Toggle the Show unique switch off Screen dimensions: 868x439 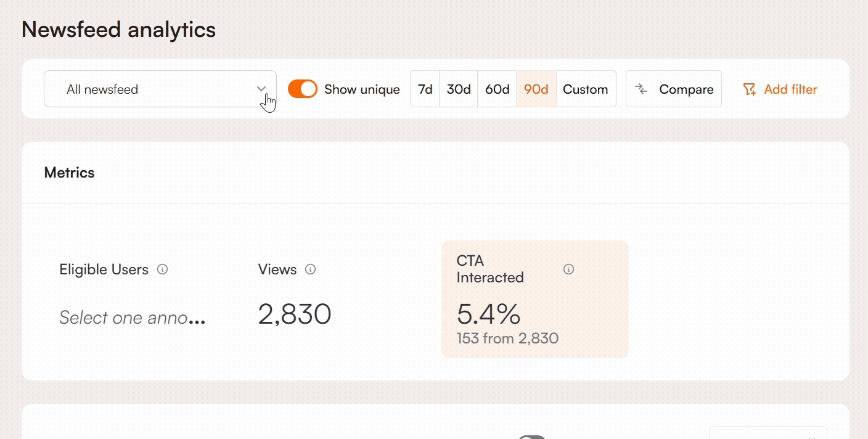(x=303, y=89)
